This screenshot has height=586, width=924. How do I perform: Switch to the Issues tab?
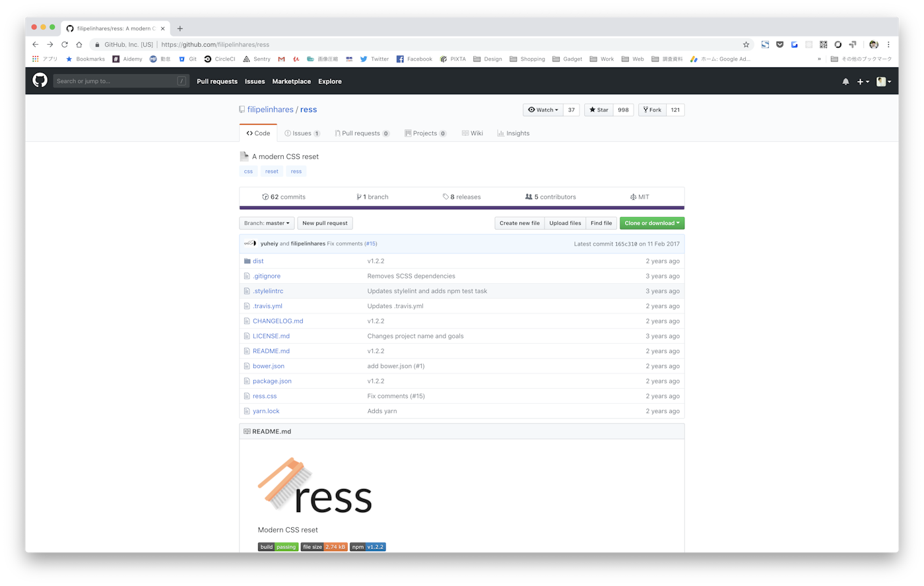302,133
